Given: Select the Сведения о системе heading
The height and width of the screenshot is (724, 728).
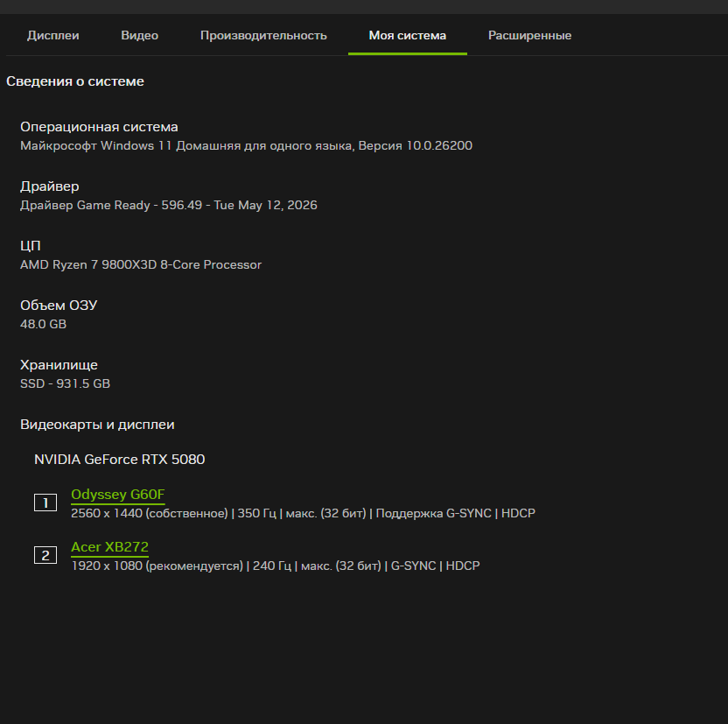Looking at the screenshot, I should [75, 81].
